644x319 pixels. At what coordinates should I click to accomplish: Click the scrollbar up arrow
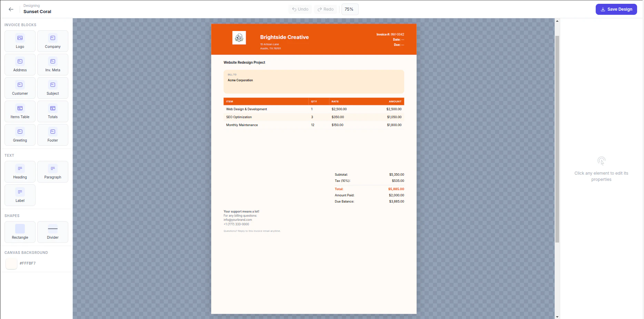[x=557, y=21]
